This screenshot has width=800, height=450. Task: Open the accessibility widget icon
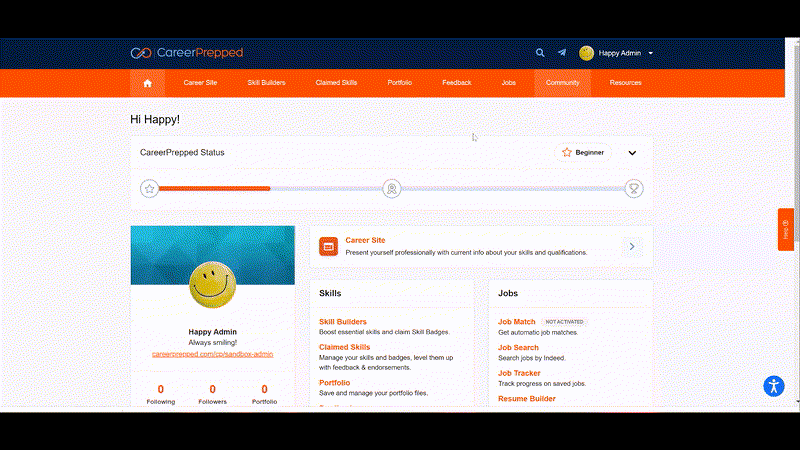(x=773, y=386)
